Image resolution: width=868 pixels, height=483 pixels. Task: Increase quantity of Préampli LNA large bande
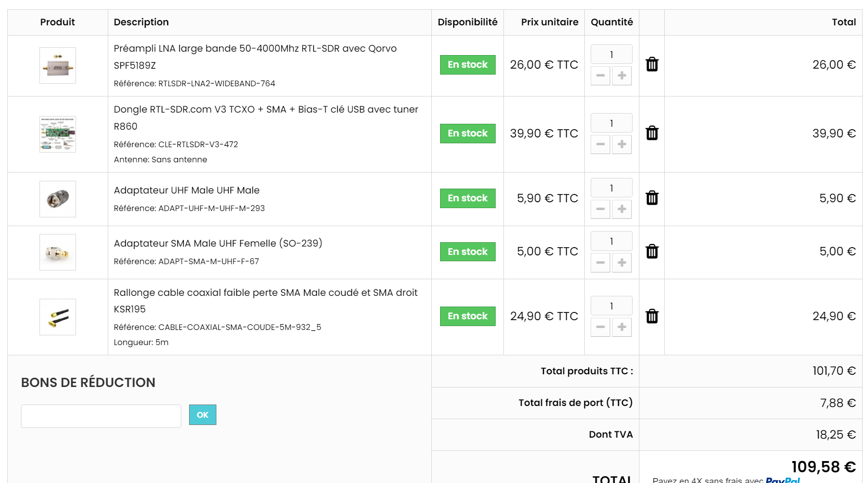coord(622,76)
